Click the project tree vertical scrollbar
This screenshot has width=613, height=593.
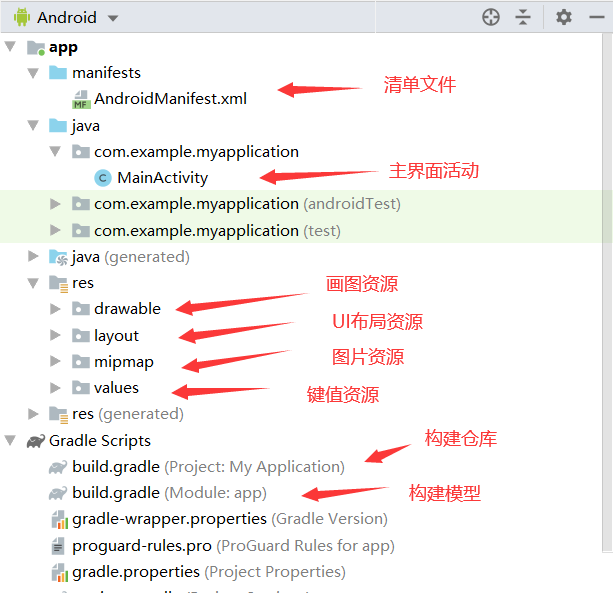point(607,293)
